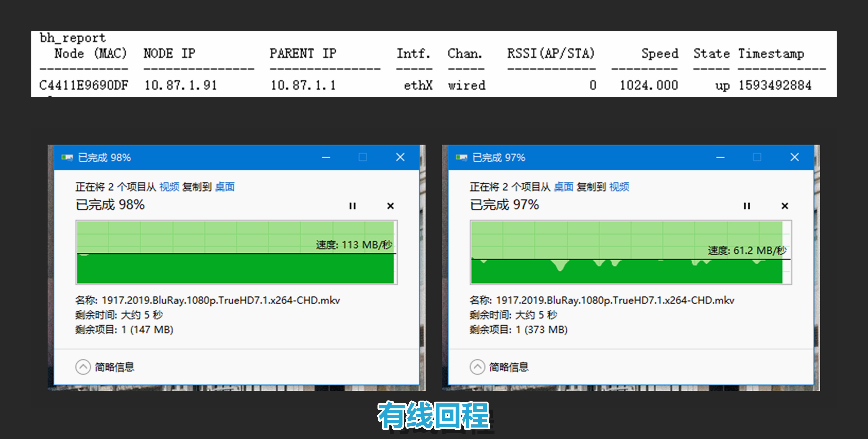Maximize the 已完成 97% dialog window
868x439 pixels.
pos(757,157)
